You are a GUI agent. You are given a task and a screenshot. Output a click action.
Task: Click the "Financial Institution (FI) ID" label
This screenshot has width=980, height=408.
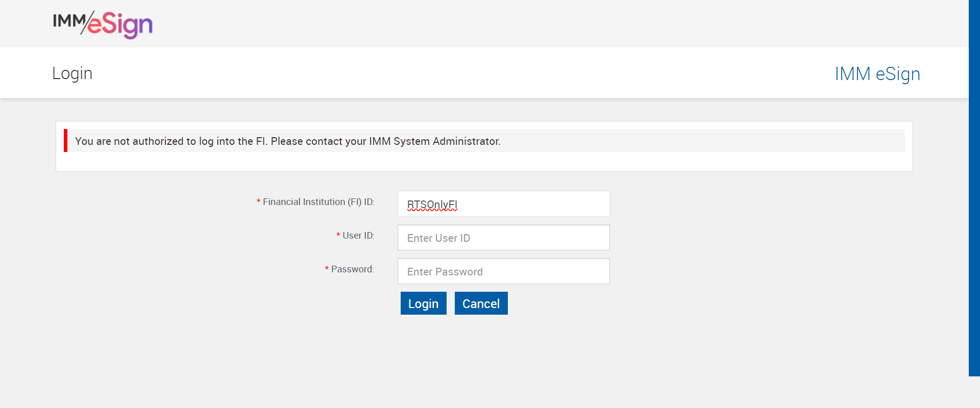pyautogui.click(x=318, y=202)
